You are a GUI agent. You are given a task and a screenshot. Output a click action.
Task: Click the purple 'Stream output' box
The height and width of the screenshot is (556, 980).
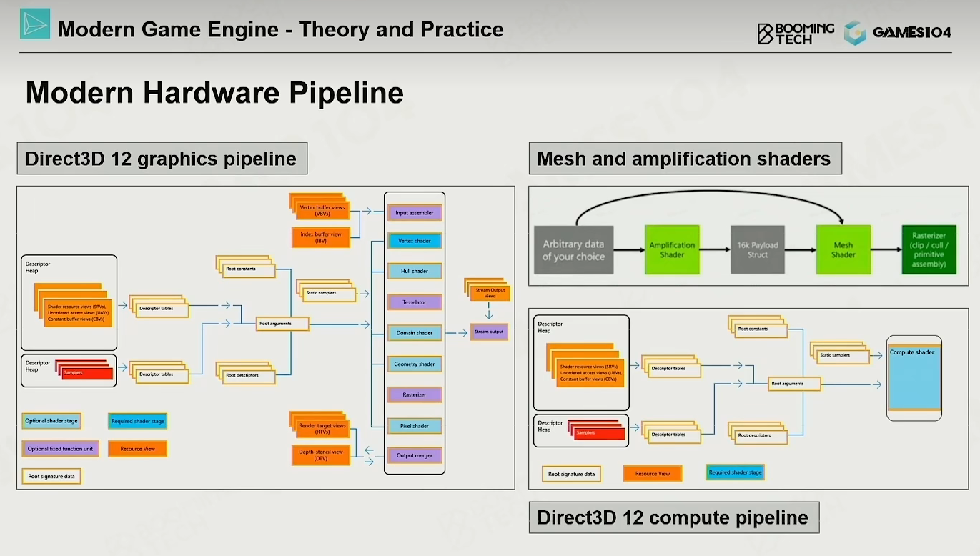(x=489, y=332)
